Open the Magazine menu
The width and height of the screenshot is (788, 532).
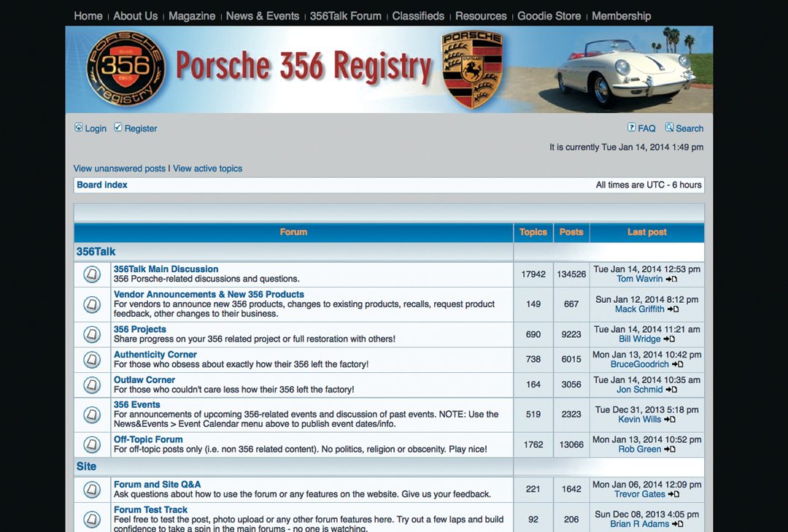coord(192,16)
